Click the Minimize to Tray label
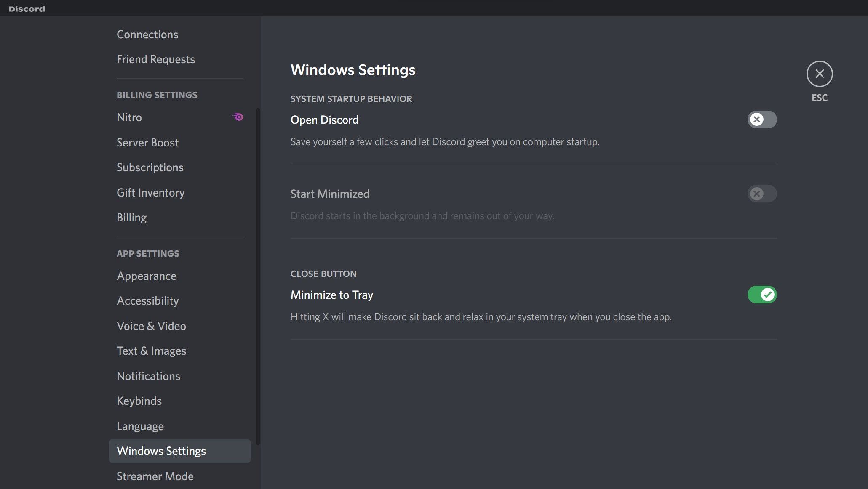 332,295
